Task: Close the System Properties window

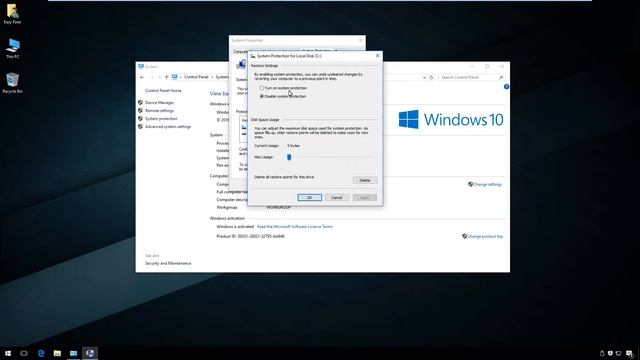Action: pos(360,40)
